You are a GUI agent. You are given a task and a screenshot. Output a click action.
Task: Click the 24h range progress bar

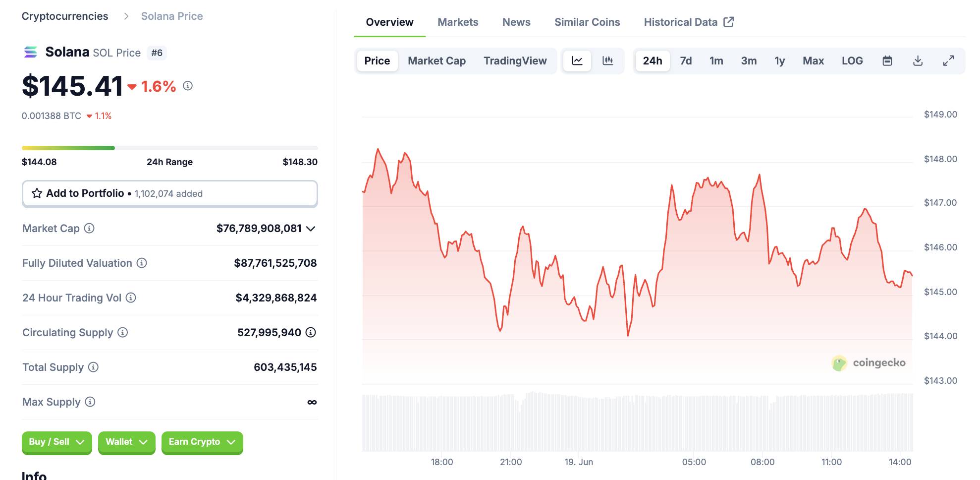point(169,148)
